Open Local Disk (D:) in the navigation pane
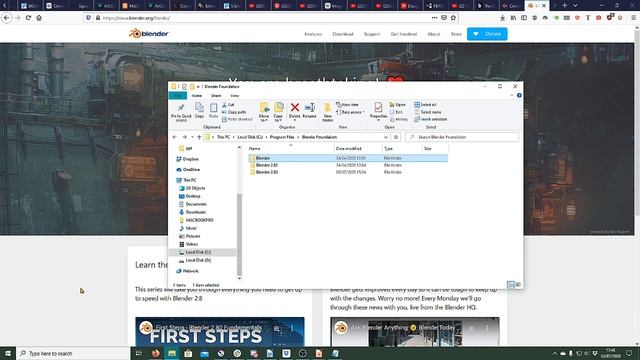The image size is (640, 360). coord(198,260)
